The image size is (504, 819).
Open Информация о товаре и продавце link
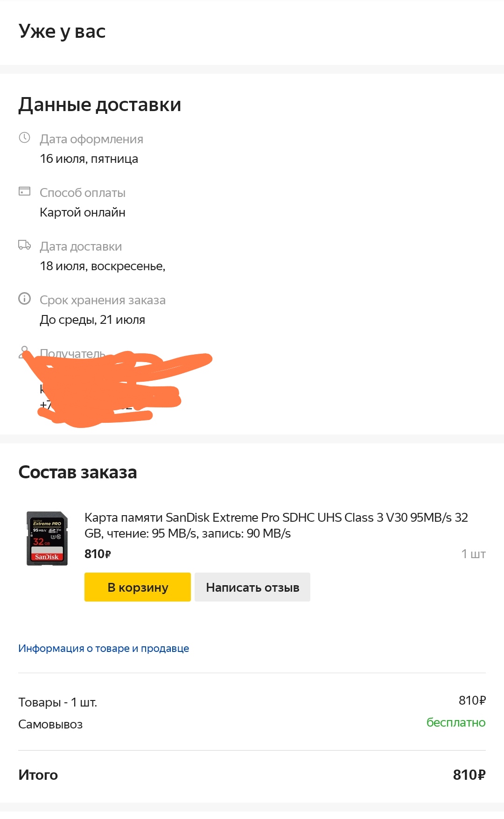click(104, 648)
